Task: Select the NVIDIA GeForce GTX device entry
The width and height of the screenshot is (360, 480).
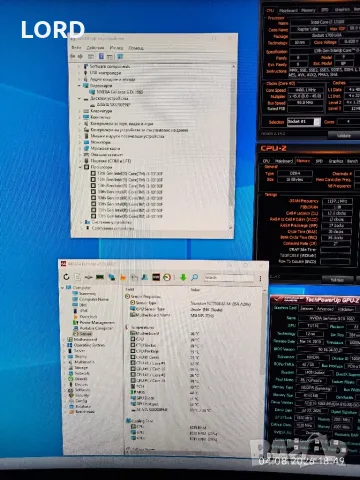Action: [116, 92]
